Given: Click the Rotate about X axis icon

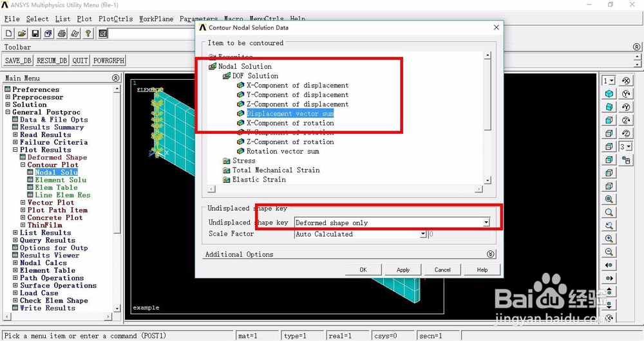Looking at the screenshot, I should pyautogui.click(x=626, y=81).
